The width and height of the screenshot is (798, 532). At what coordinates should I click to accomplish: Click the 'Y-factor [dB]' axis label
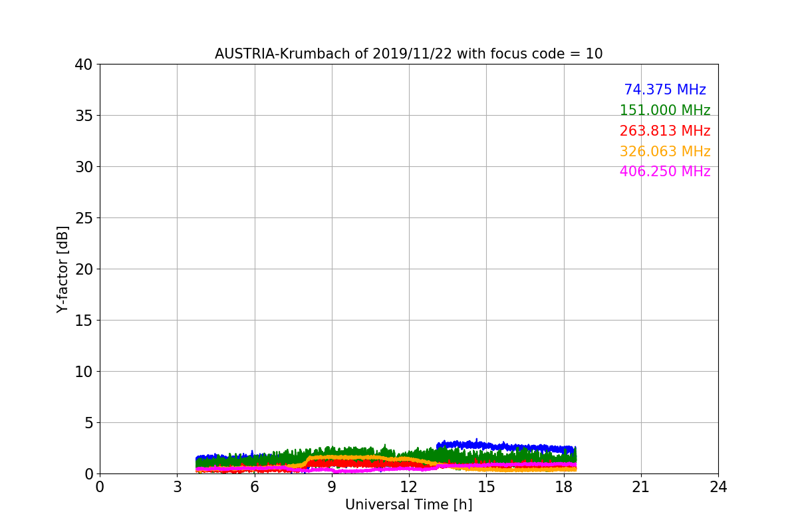[x=63, y=269]
